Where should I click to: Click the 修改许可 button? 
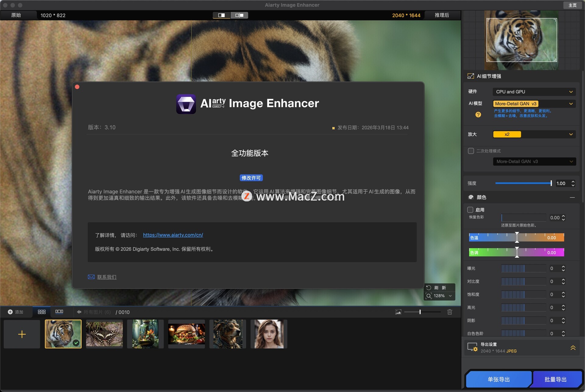coord(251,178)
